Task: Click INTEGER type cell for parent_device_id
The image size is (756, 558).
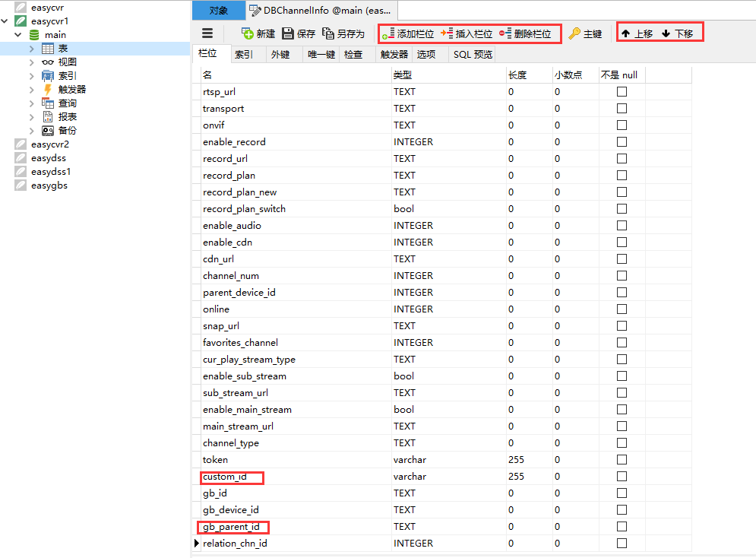Action: point(449,292)
